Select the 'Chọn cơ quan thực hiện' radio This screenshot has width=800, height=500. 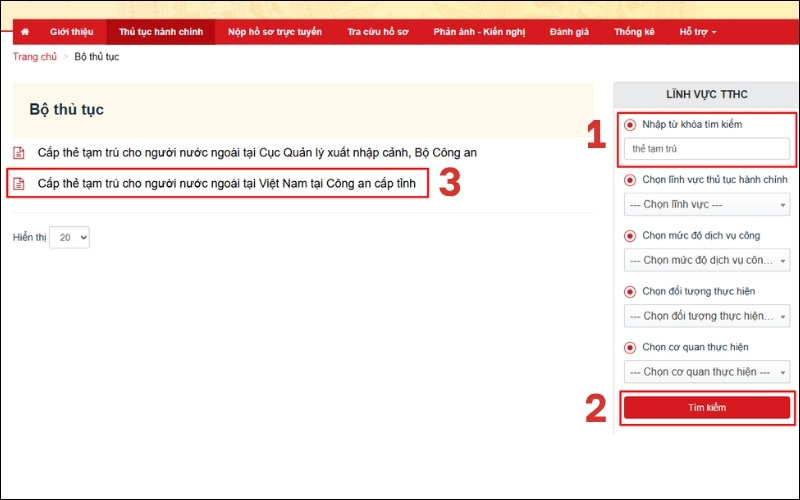click(x=630, y=347)
